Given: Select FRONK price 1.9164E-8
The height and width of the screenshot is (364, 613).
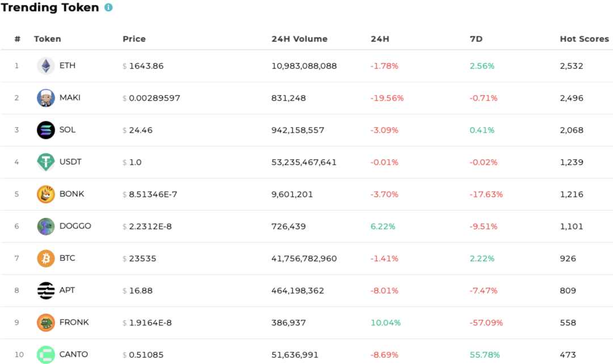Looking at the screenshot, I should click(x=150, y=323).
